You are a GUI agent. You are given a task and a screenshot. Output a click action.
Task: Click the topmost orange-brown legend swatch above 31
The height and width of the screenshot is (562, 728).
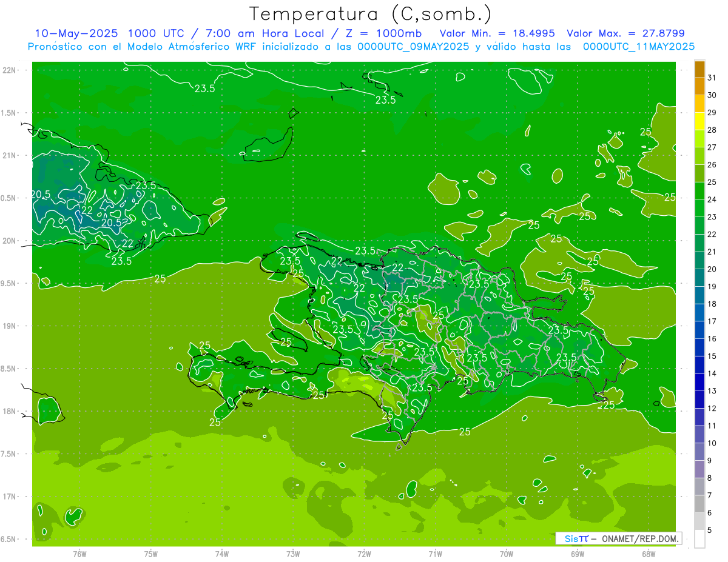pyautogui.click(x=699, y=69)
